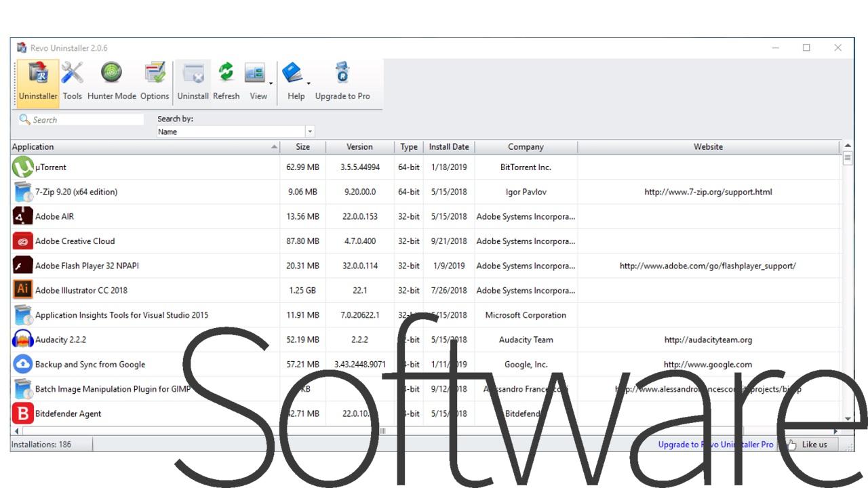Image resolution: width=868 pixels, height=488 pixels.
Task: Open the Help book icon
Action: (x=292, y=73)
